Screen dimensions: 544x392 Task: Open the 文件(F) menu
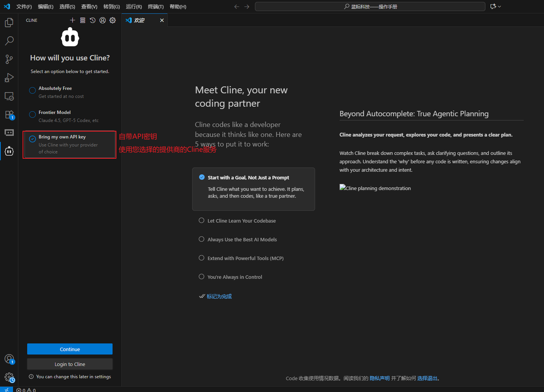tap(24, 7)
